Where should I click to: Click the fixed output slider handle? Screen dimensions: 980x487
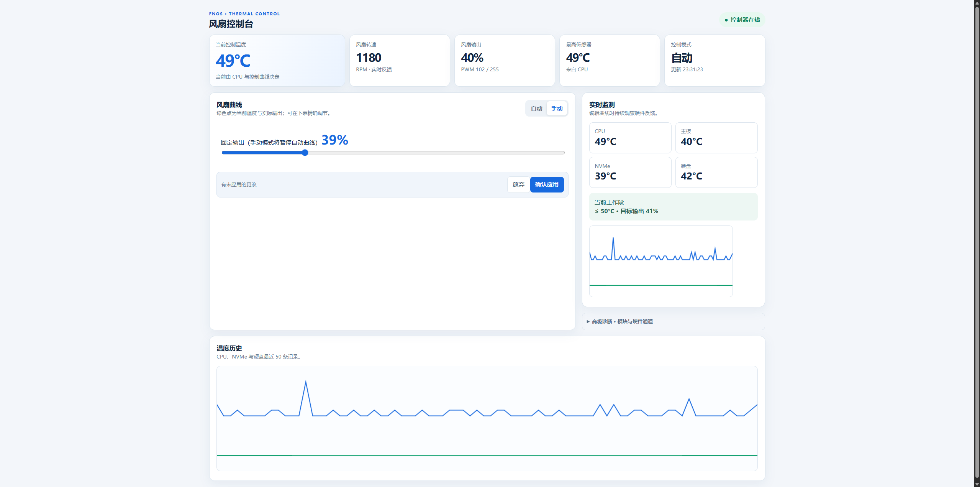point(305,153)
